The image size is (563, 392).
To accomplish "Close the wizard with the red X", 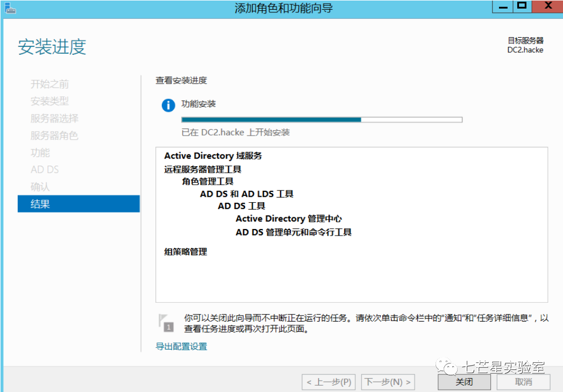I will [x=547, y=6].
